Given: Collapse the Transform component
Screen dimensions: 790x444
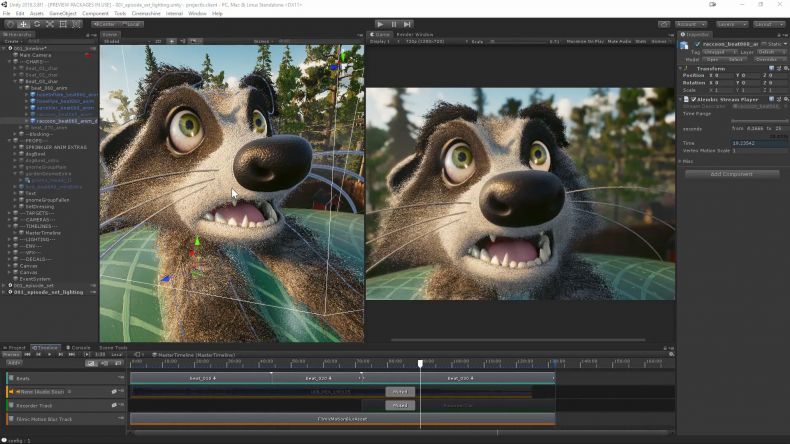Looking at the screenshot, I should pyautogui.click(x=680, y=68).
